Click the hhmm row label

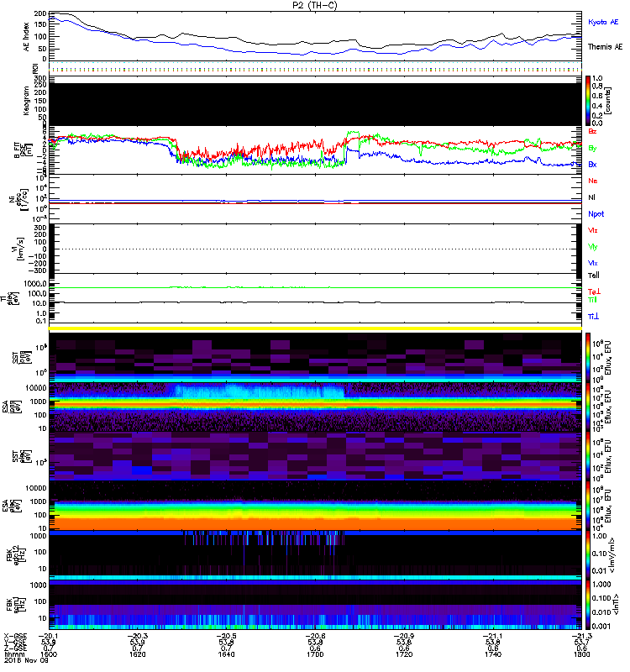pyautogui.click(x=13, y=654)
